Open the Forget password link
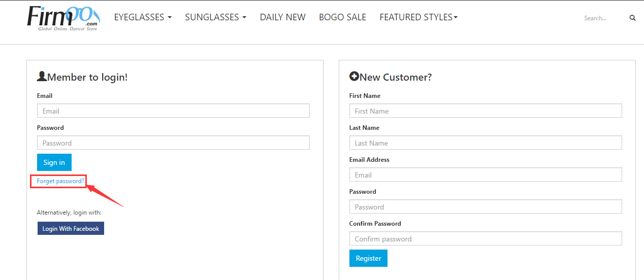 coord(60,181)
